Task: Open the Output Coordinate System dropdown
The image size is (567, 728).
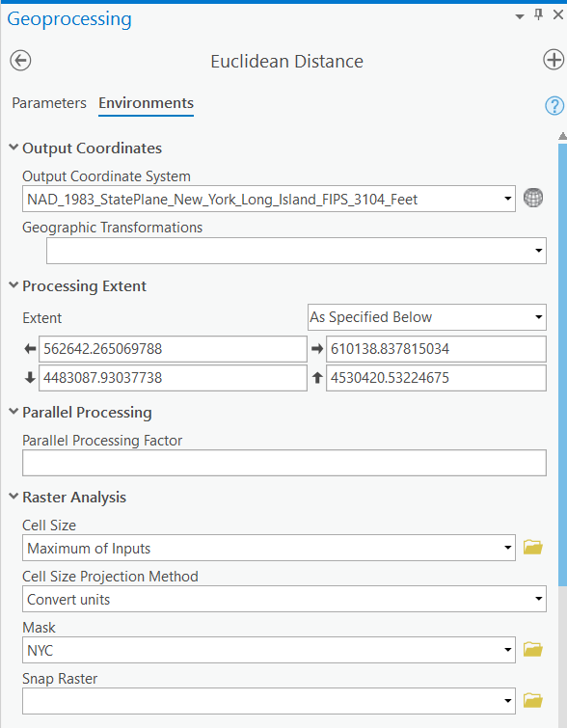Action: (269, 200)
